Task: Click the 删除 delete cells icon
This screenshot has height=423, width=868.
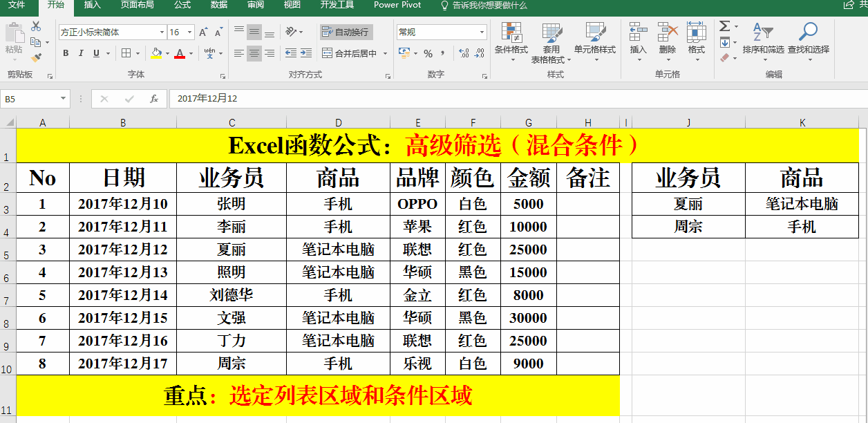Action: [x=668, y=42]
